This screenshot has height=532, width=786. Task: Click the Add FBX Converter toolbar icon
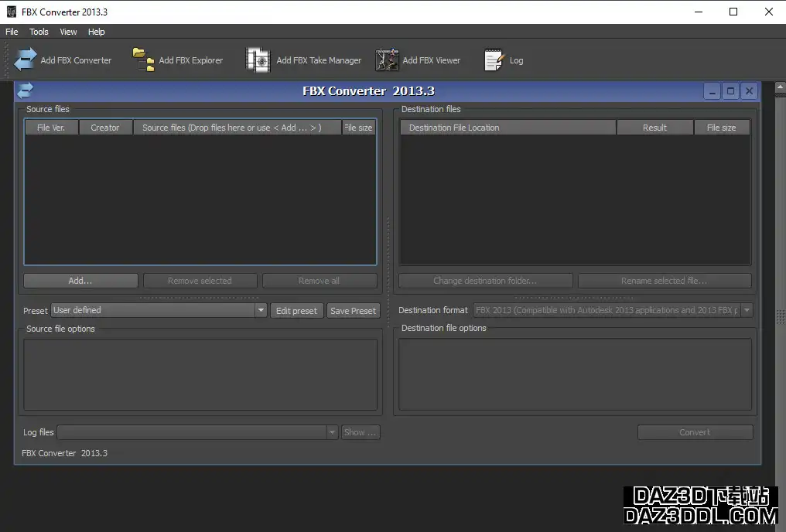pyautogui.click(x=25, y=60)
